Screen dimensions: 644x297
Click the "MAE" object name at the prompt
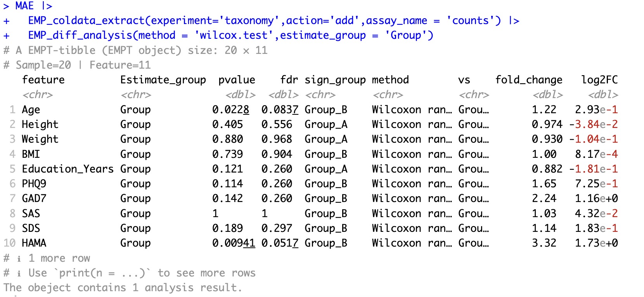[x=24, y=6]
